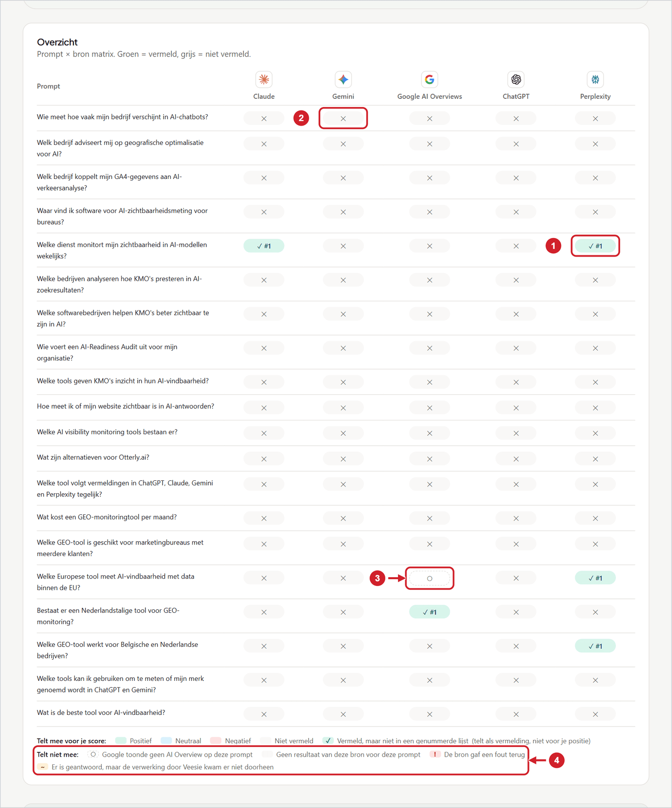Click Claude X cell for Nederlandstalige GEO-monitoring prompt
The width and height of the screenshot is (672, 808).
pos(264,612)
